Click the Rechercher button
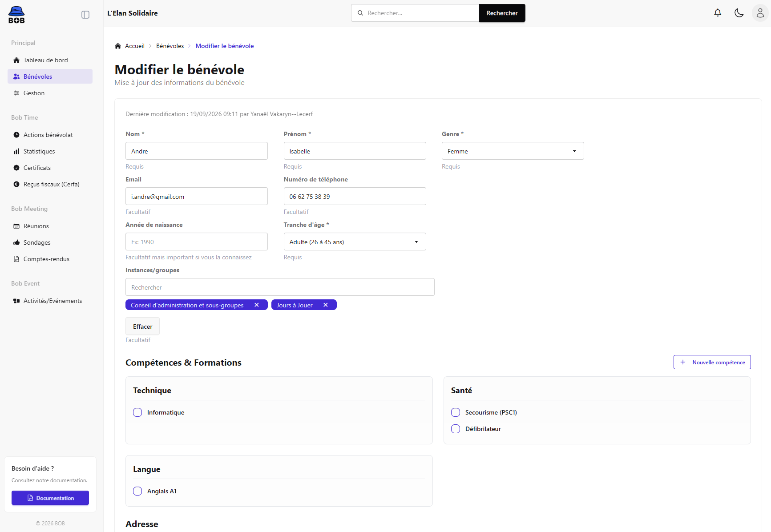Viewport: 771px width, 532px height. (502, 13)
